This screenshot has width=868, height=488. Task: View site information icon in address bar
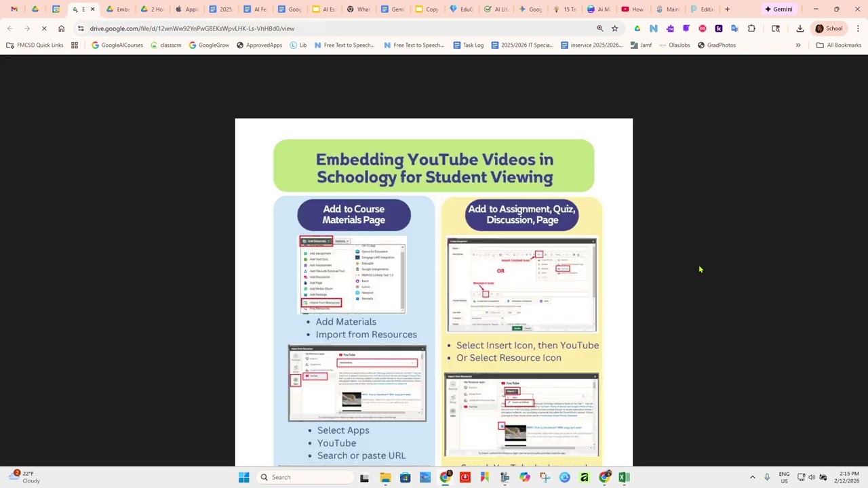point(81,28)
